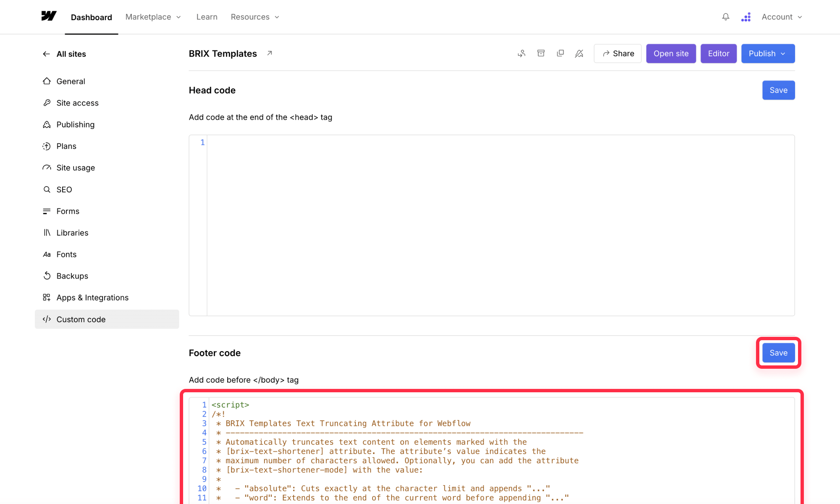This screenshot has width=840, height=504.
Task: Click the Plans icon in sidebar
Action: click(x=47, y=146)
